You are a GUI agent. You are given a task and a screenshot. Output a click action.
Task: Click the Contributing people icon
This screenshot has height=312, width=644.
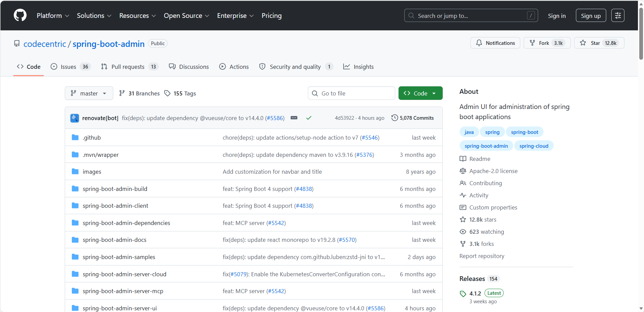[463, 183]
